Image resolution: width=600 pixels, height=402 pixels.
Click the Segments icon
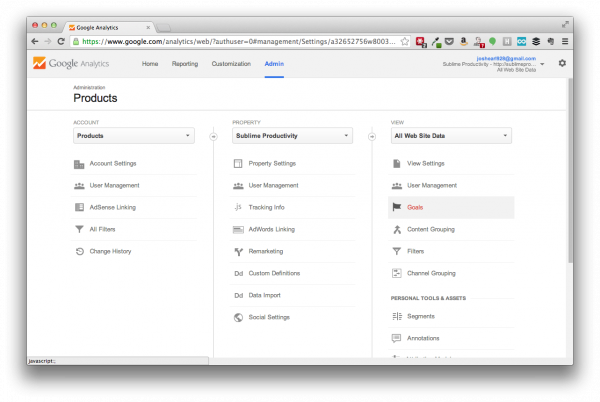click(x=397, y=316)
